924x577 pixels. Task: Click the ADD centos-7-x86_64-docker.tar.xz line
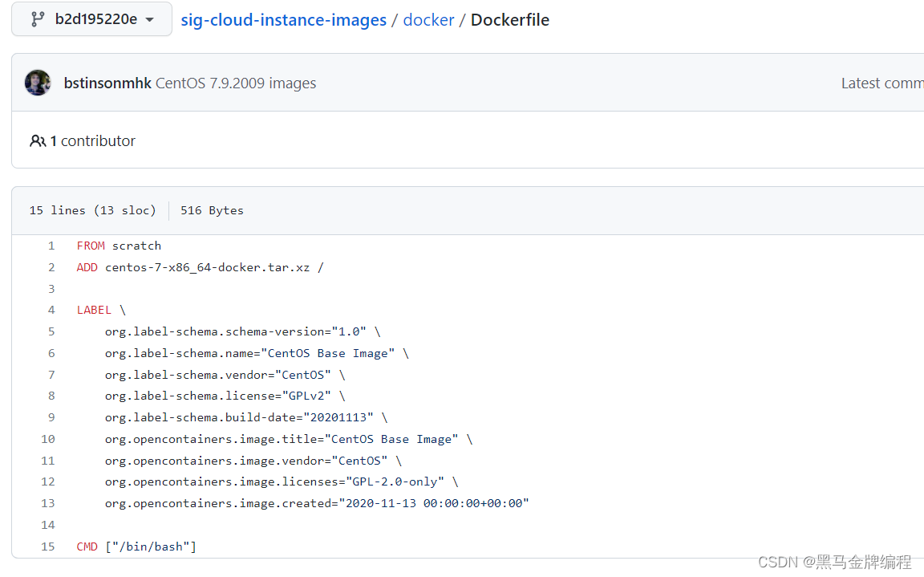tap(201, 267)
